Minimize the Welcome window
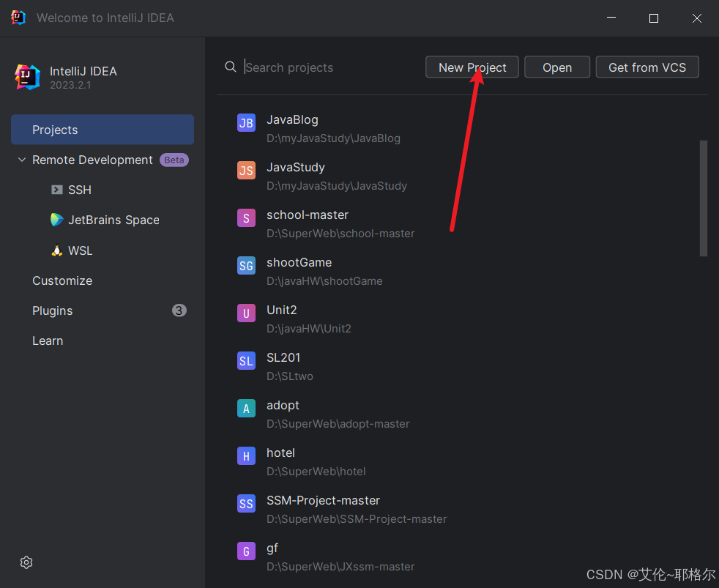Image resolution: width=719 pixels, height=588 pixels. [x=611, y=18]
